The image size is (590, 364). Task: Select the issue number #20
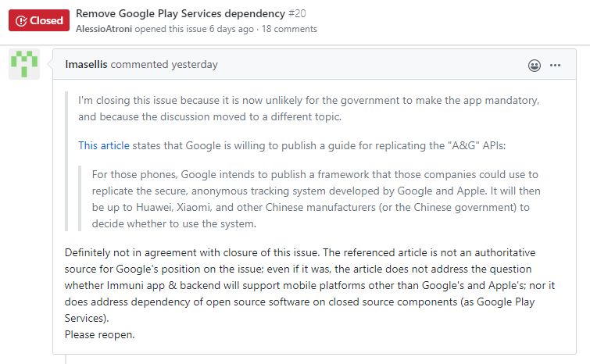297,13
